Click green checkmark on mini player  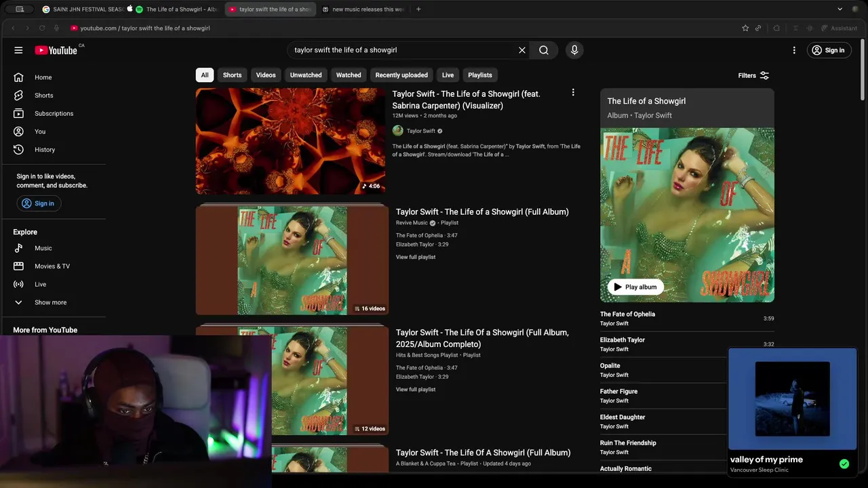tap(844, 464)
